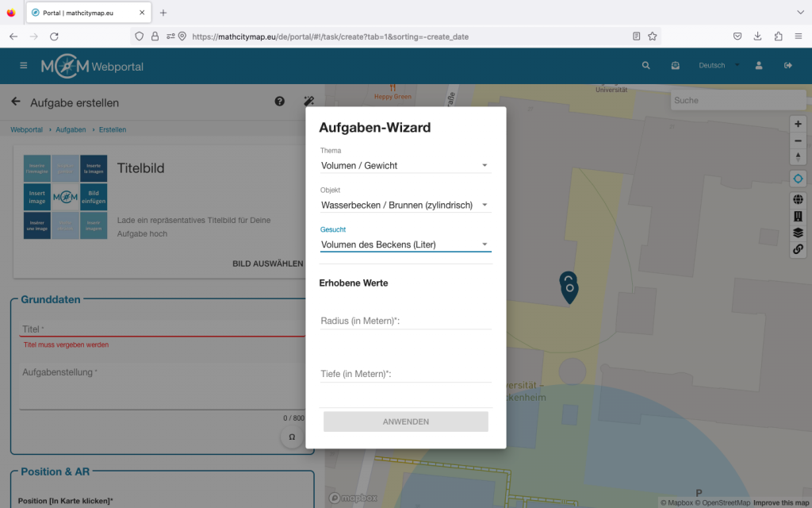Open the user profile icon
The image size is (812, 508).
pyautogui.click(x=759, y=66)
